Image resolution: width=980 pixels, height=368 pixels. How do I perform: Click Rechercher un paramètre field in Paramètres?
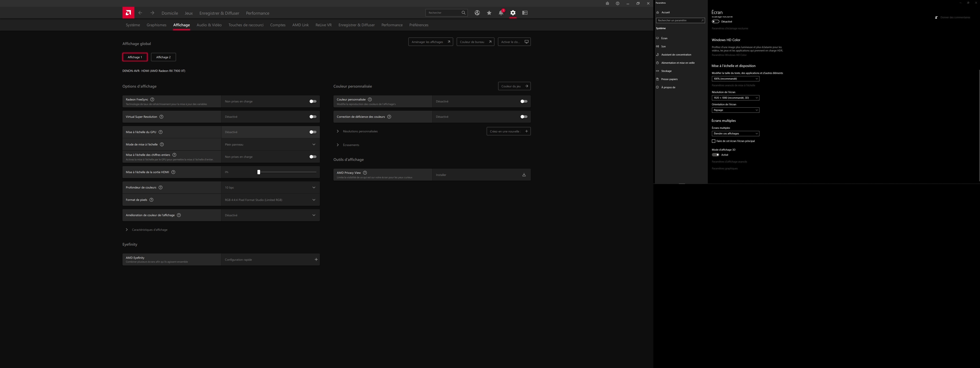(680, 20)
